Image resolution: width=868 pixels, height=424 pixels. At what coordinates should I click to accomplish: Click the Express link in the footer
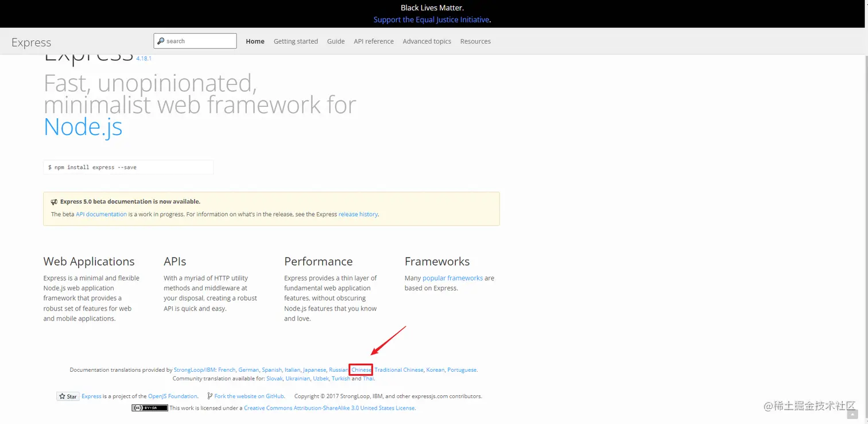click(91, 396)
